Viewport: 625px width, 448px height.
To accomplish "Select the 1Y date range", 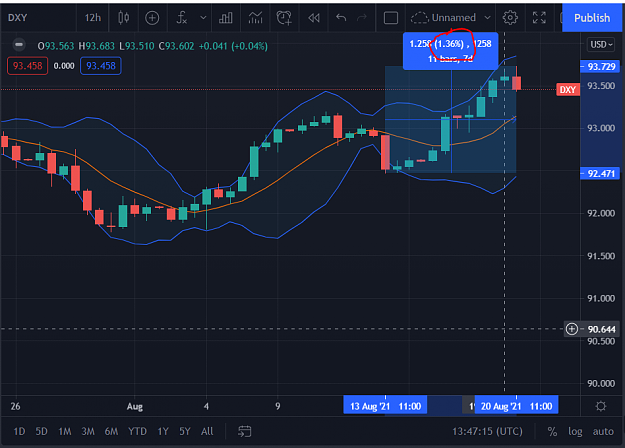I will [x=163, y=431].
